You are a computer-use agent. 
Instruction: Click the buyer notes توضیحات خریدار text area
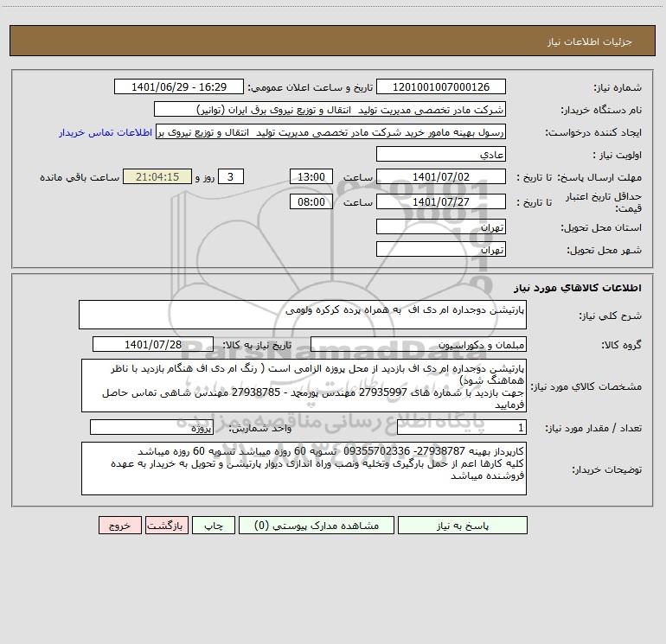coord(304,469)
